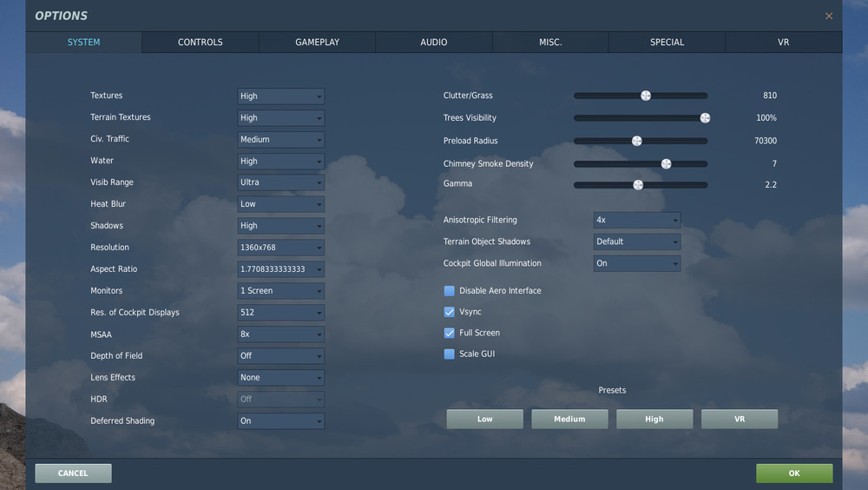Viewport: 868px width, 490px height.
Task: Go to the AUDIO tab
Action: point(433,42)
